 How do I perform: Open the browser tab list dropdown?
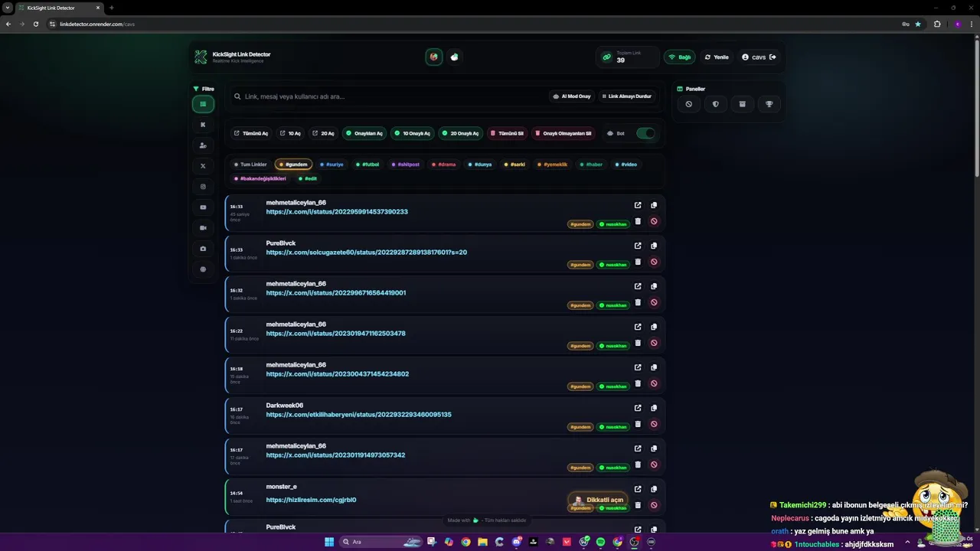(8, 8)
